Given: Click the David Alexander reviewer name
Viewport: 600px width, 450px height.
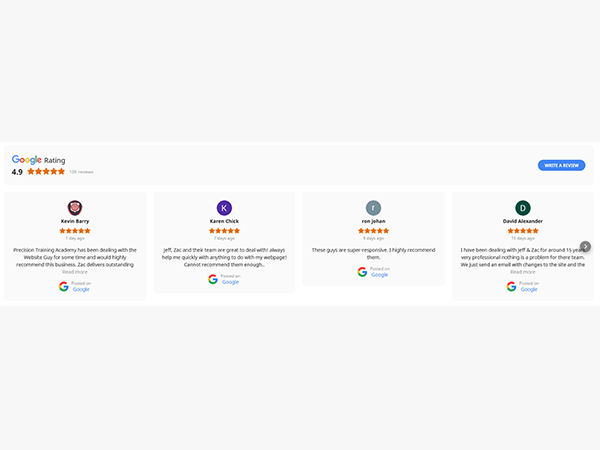Looking at the screenshot, I should tap(523, 221).
